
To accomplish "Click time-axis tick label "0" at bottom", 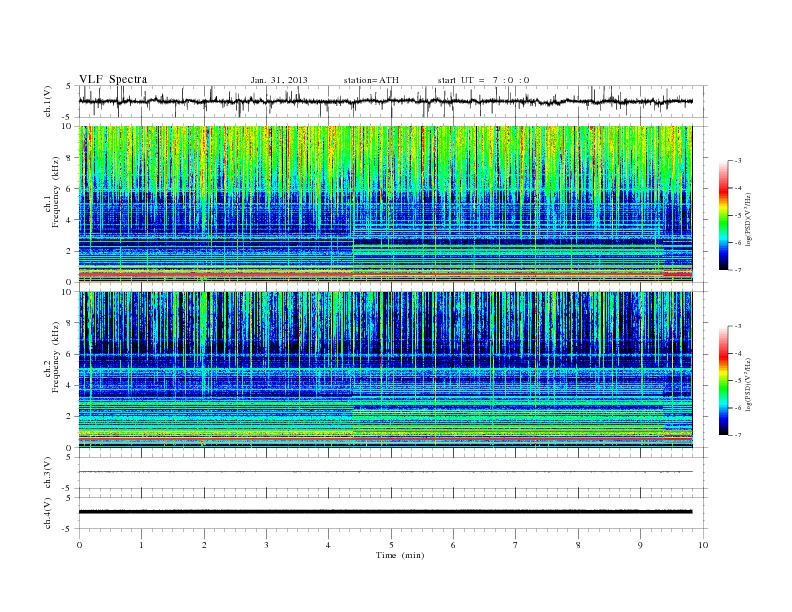I will (x=79, y=545).
